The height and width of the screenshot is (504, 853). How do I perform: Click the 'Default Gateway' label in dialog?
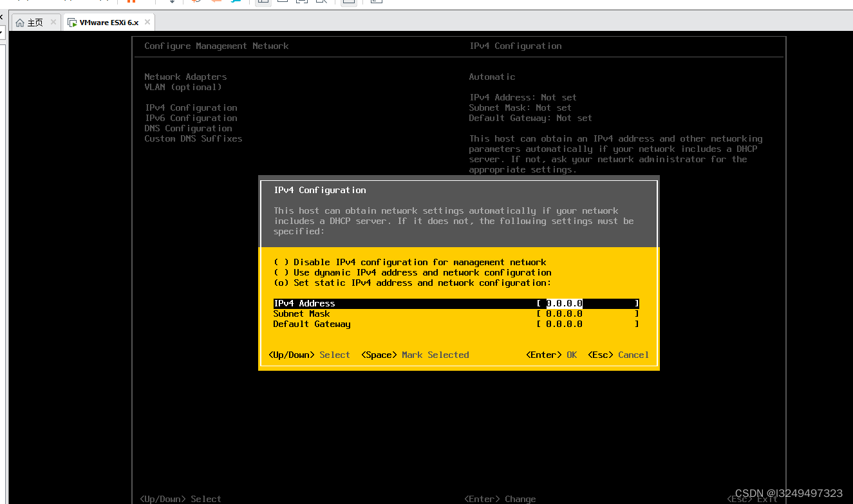pyautogui.click(x=312, y=324)
